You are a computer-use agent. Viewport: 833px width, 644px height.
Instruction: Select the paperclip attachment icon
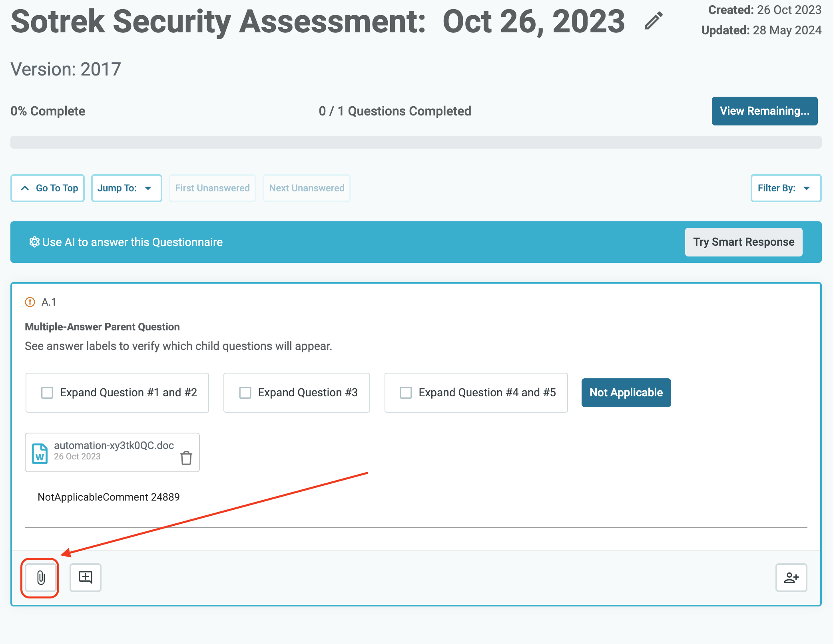coord(40,577)
